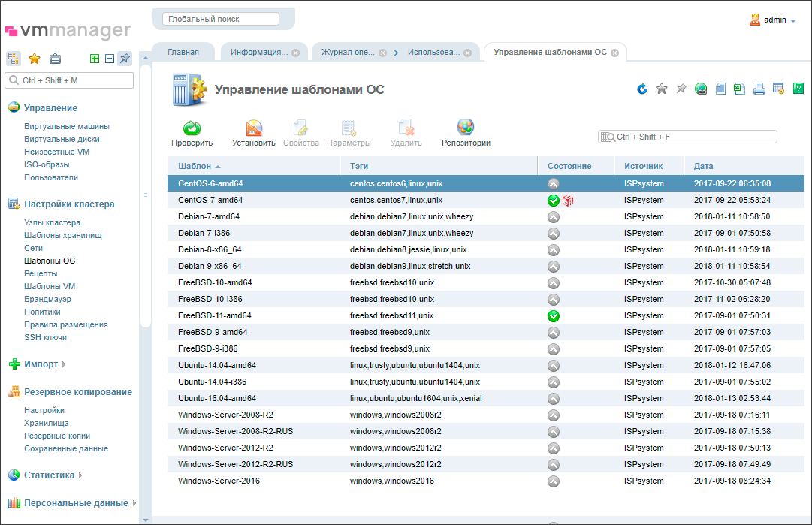
Task: Pin the left sidebar open
Action: coord(125,58)
